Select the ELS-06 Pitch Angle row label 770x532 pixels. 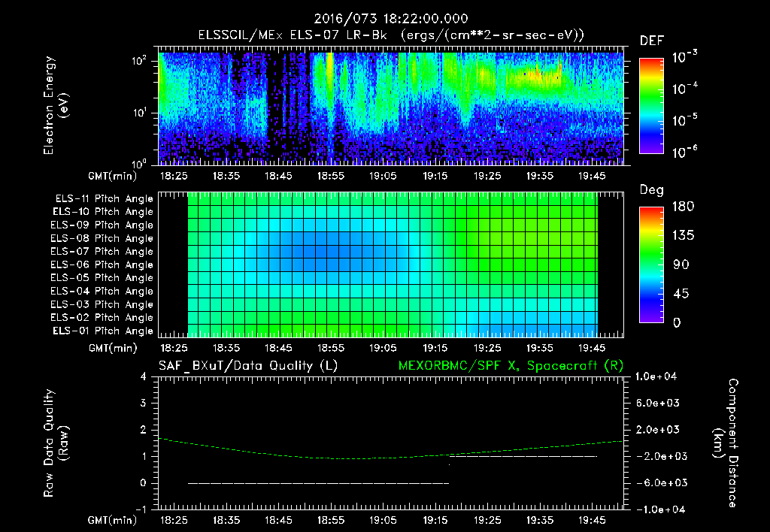pyautogui.click(x=102, y=264)
